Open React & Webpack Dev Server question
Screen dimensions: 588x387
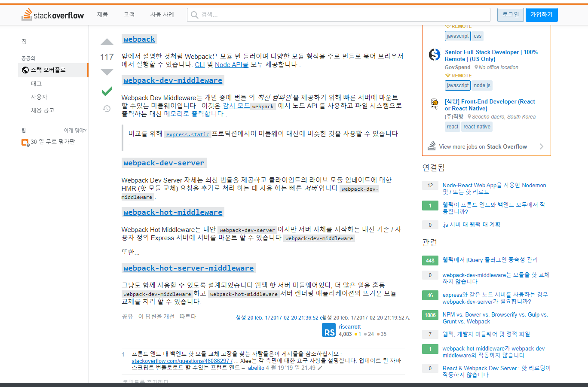(496, 372)
